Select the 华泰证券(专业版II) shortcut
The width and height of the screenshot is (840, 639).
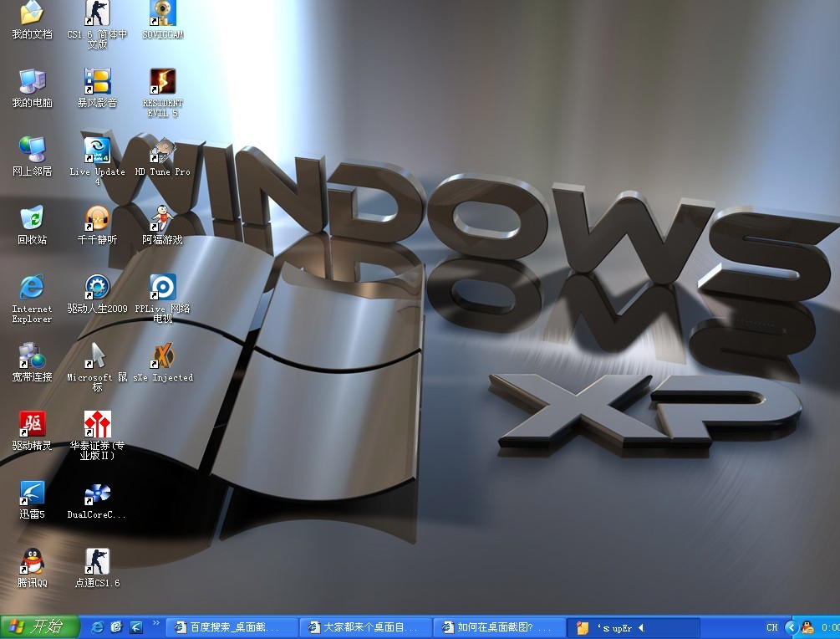pos(97,436)
